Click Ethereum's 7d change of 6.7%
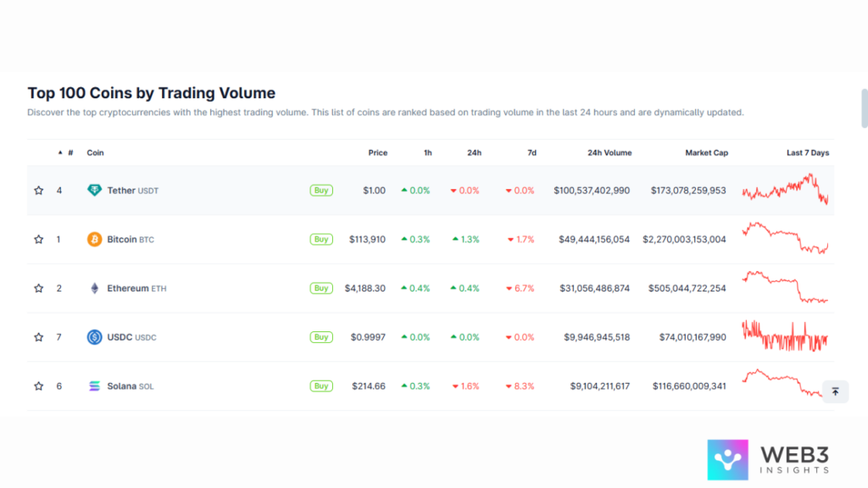Image resolution: width=868 pixels, height=488 pixels. point(520,288)
